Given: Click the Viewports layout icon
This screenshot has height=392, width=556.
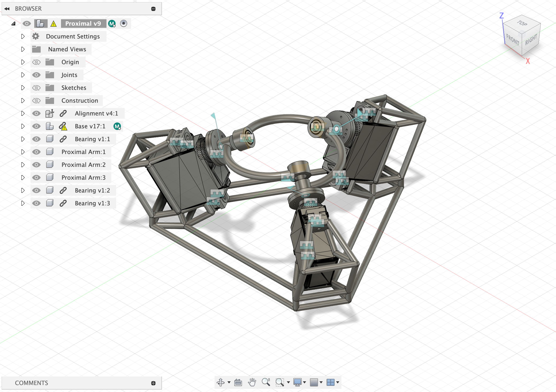Looking at the screenshot, I should [x=330, y=382].
